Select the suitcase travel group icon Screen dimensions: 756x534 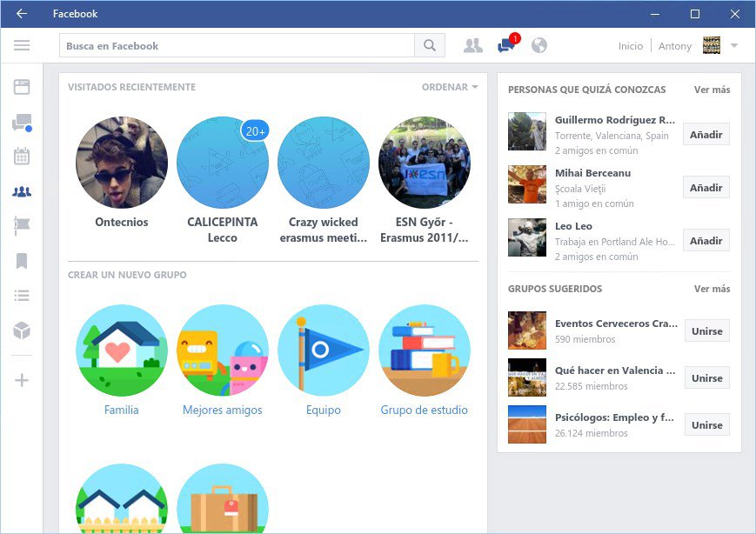pyautogui.click(x=222, y=498)
